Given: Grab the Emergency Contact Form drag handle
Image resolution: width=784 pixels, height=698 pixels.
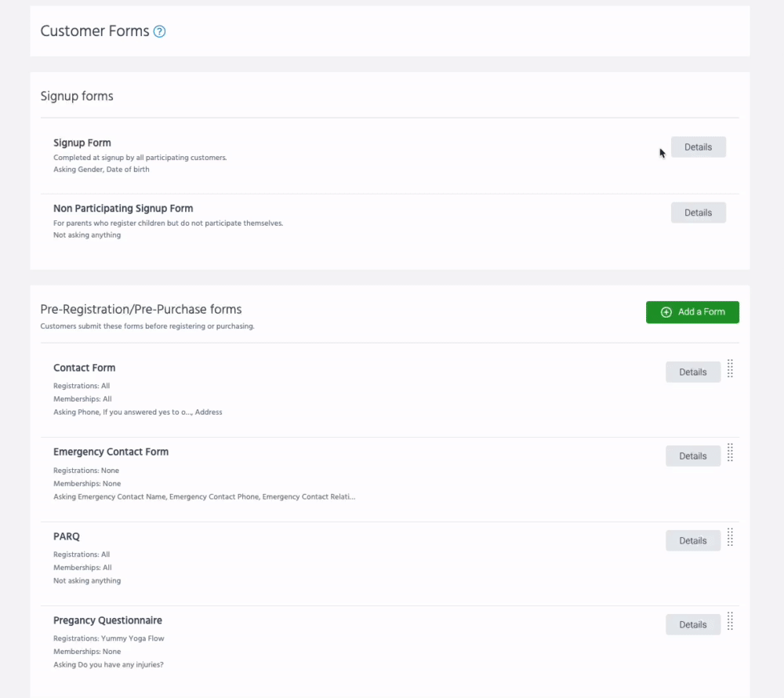Looking at the screenshot, I should click(x=730, y=453).
